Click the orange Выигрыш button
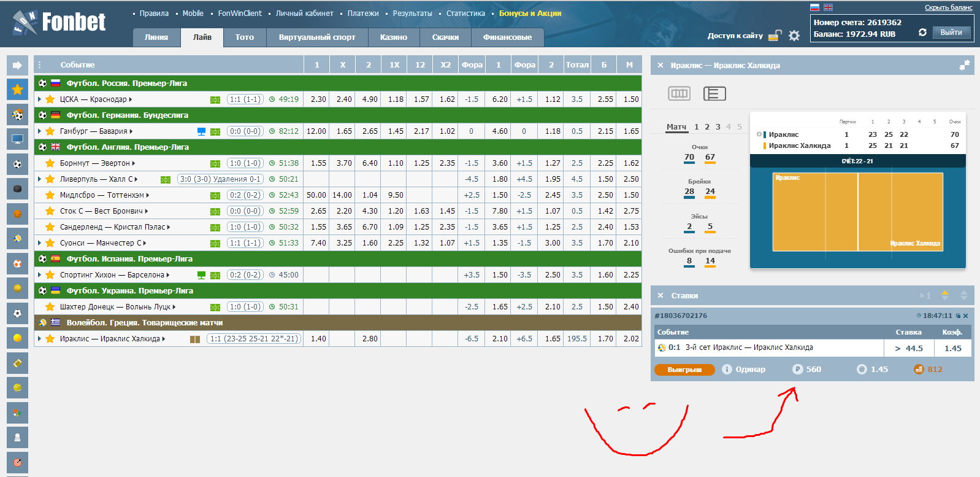This screenshot has width=980, height=477. pyautogui.click(x=684, y=370)
